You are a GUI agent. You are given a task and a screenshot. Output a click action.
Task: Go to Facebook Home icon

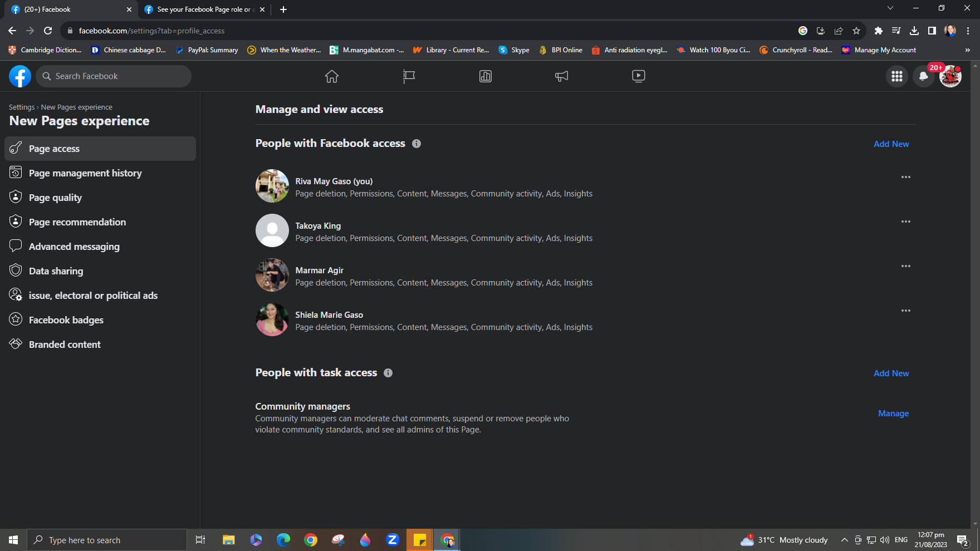(332, 76)
